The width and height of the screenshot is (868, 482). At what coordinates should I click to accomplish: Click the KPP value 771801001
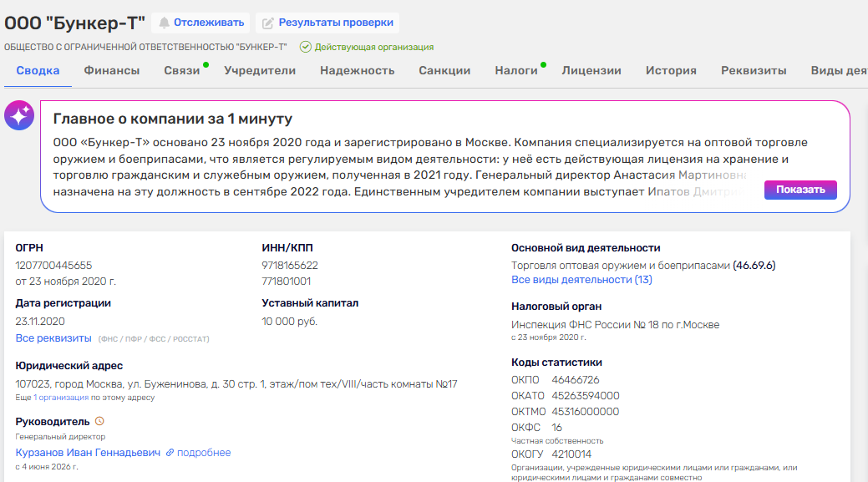tap(287, 282)
